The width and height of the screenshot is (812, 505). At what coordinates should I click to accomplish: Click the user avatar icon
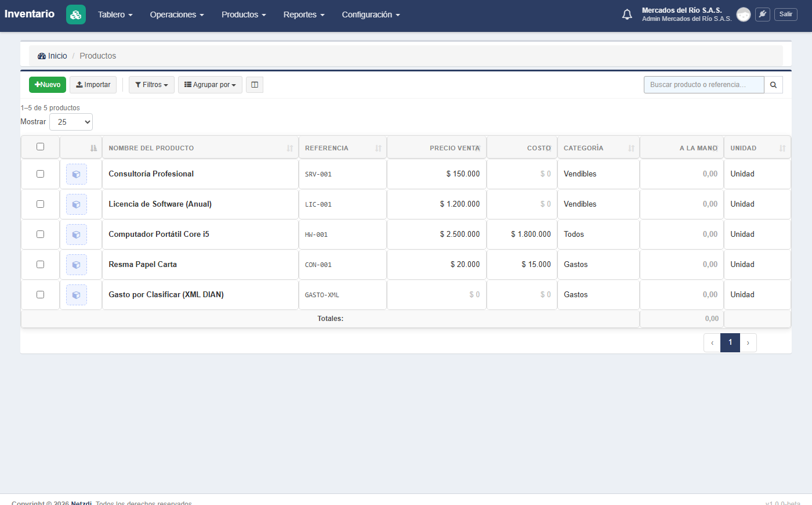tap(744, 15)
